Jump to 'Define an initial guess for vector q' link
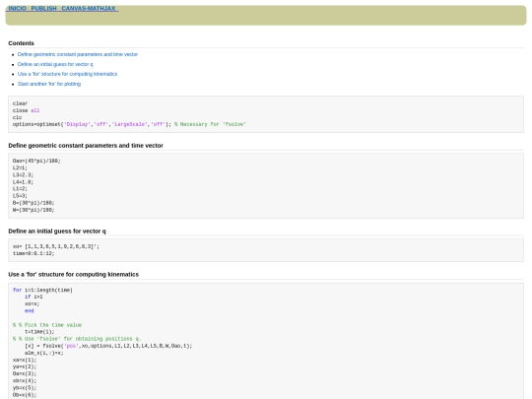 [x=55, y=64]
